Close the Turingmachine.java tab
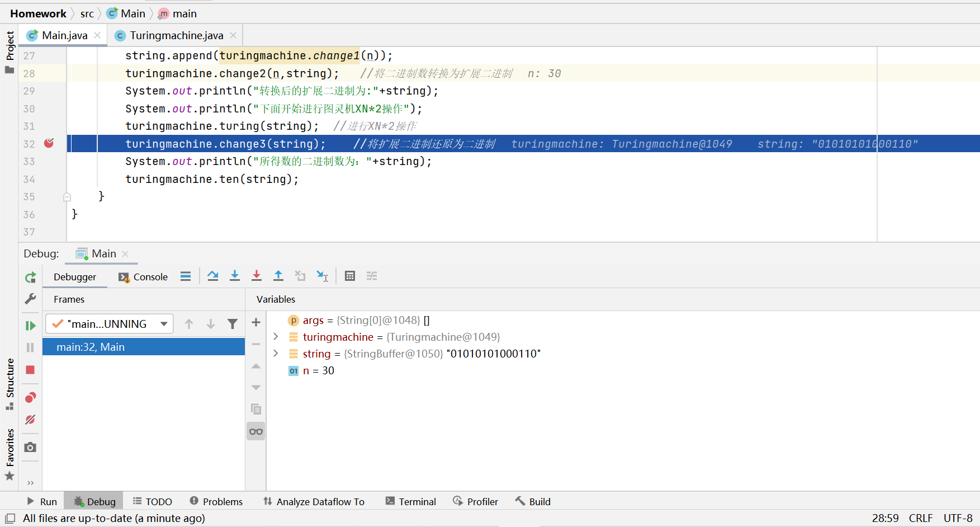The width and height of the screenshot is (980, 527). tap(233, 35)
